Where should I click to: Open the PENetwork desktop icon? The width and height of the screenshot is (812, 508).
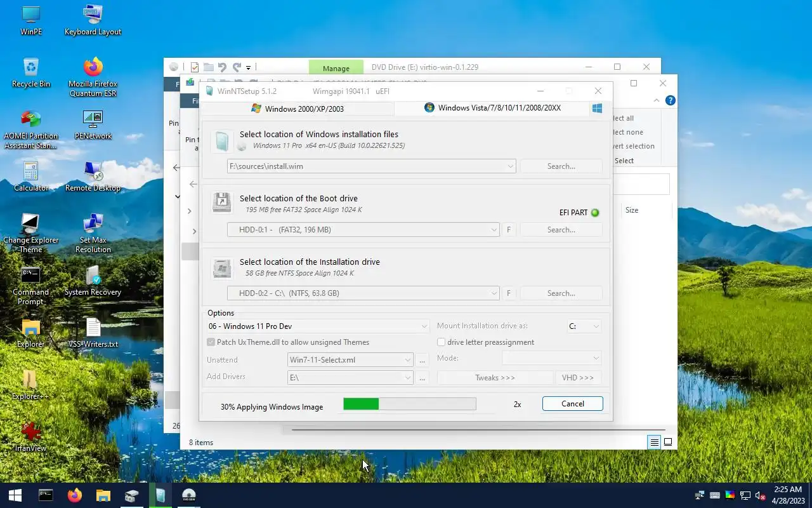click(93, 124)
